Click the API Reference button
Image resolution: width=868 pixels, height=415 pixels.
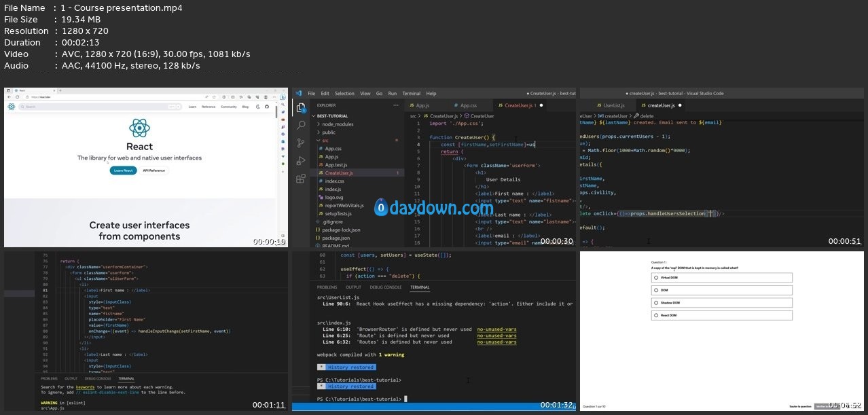tap(153, 170)
